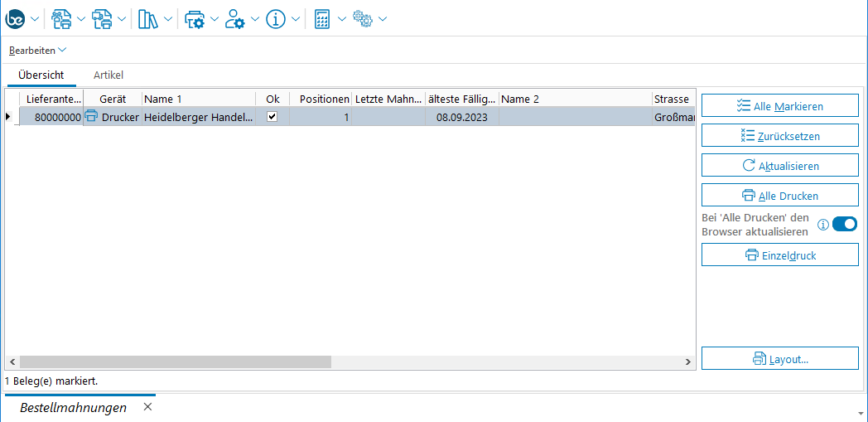Open the calculator icon
This screenshot has height=422, width=868.
(323, 18)
